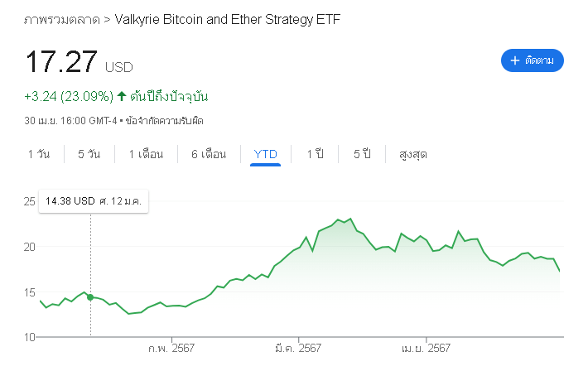Open the ข้อจำกัดความรับผิด disclaimer link
Screen dimensions: 588x371
(x=164, y=121)
